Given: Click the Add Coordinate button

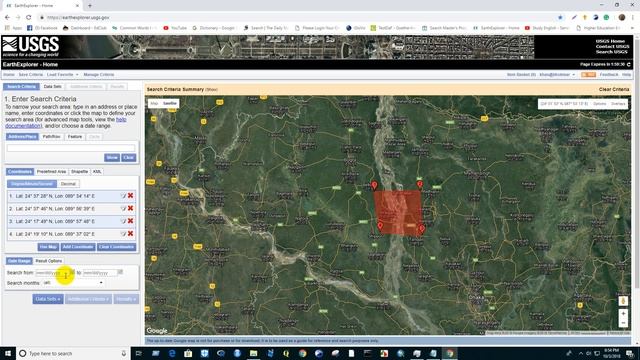Looking at the screenshot, I should pyautogui.click(x=78, y=247).
